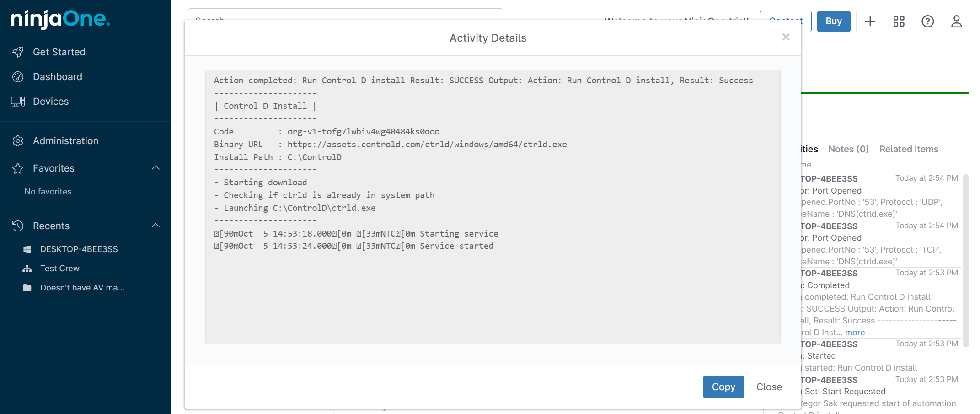The height and width of the screenshot is (414, 980).
Task: Close Activity Details with the X icon
Action: pos(786,37)
